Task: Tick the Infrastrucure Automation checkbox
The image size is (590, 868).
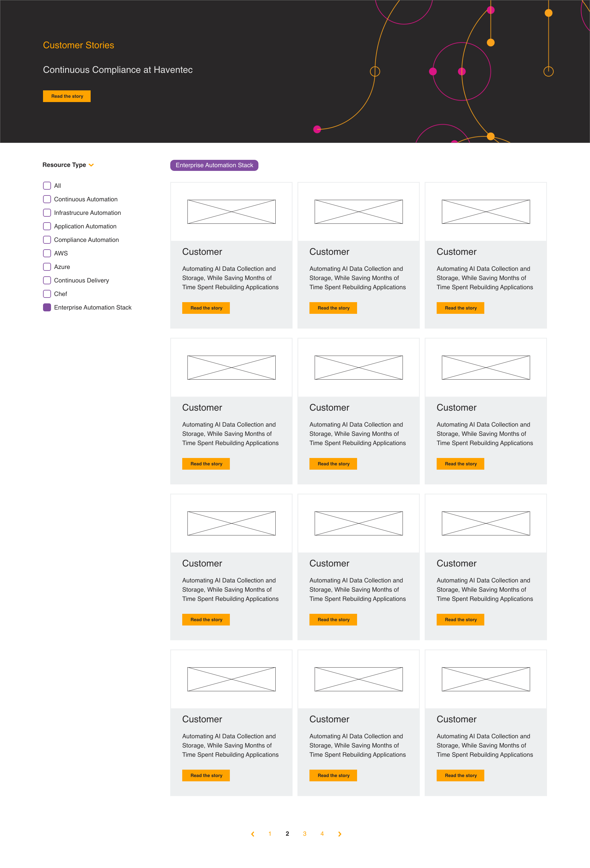Action: coord(47,212)
